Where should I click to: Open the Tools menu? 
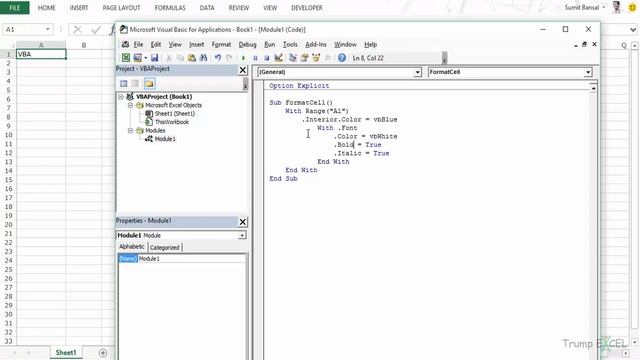coord(290,44)
